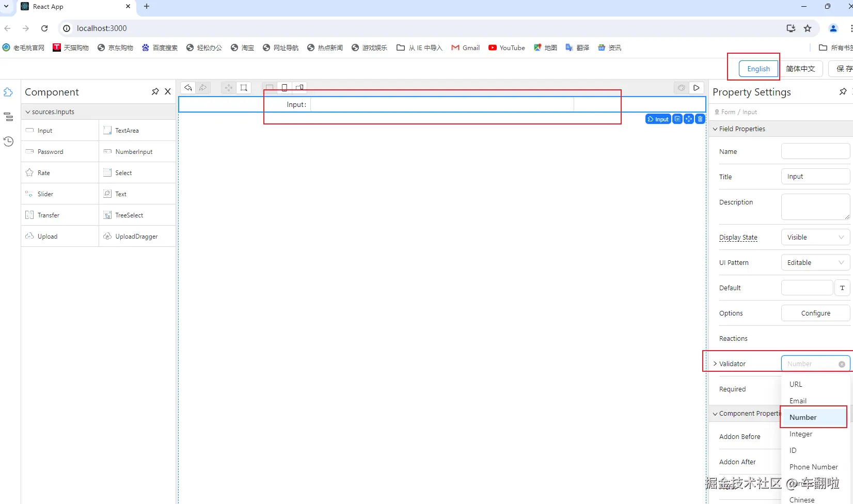The width and height of the screenshot is (853, 504).
Task: Choose Email from the validator list
Action: click(x=798, y=401)
